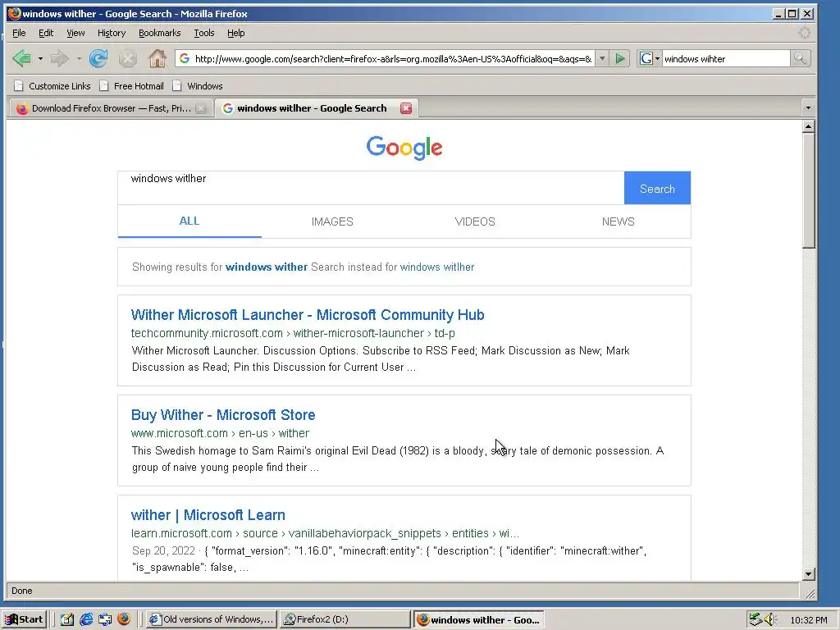Click the blue Search button

pos(657,188)
